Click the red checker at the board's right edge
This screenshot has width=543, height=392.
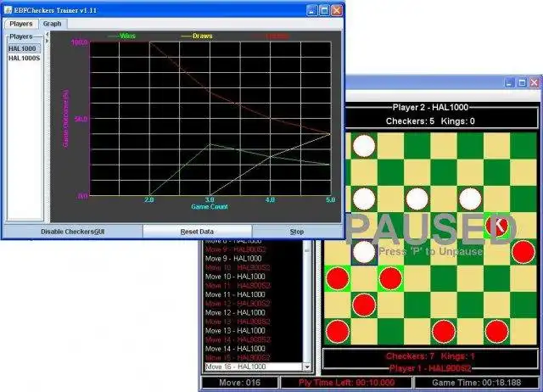point(523,252)
